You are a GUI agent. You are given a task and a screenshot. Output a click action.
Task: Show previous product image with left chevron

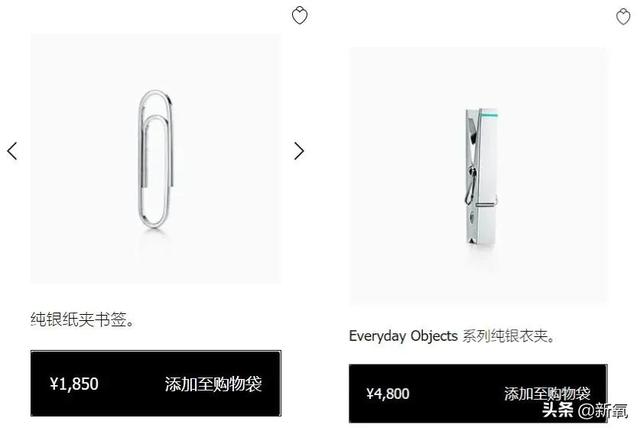tap(12, 151)
